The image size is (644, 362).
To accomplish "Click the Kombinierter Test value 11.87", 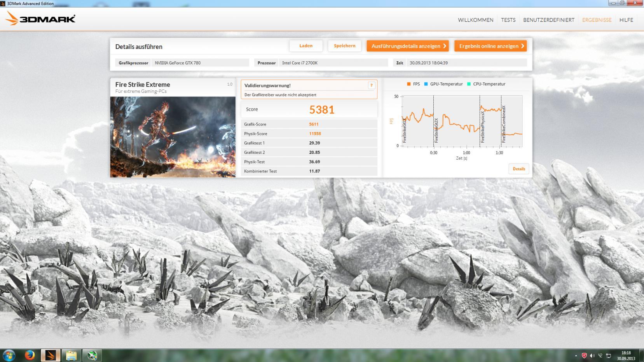I will (x=314, y=171).
